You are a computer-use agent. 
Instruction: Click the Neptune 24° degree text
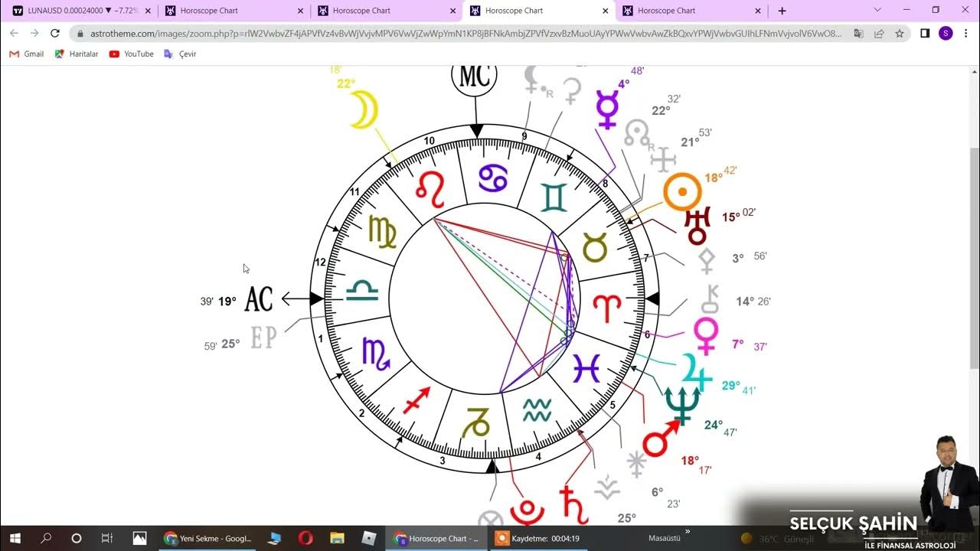point(714,425)
